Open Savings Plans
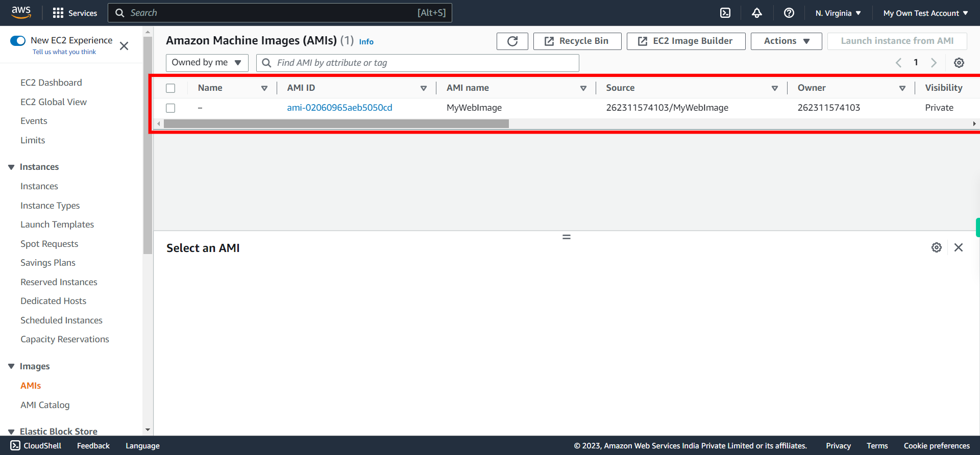This screenshot has height=455, width=980. [48, 263]
